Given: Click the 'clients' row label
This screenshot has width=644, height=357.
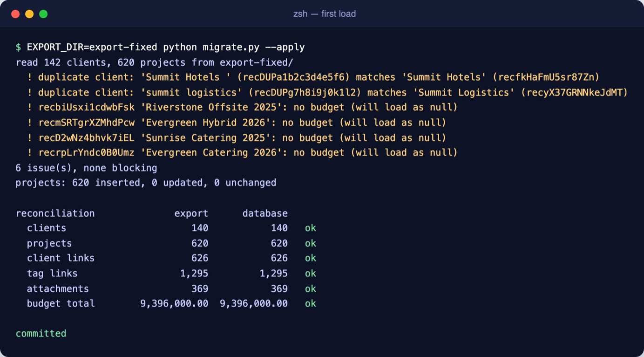Looking at the screenshot, I should [x=47, y=228].
